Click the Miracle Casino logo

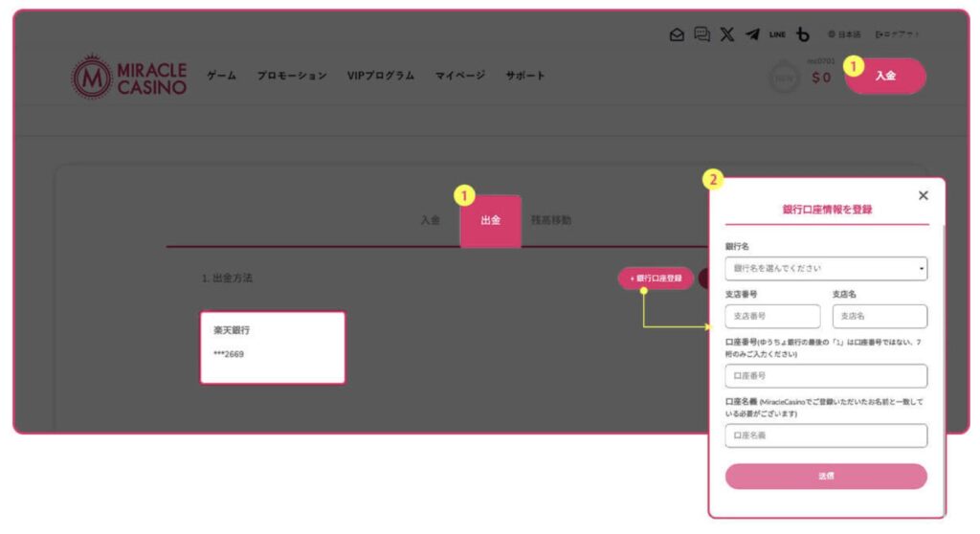[129, 77]
